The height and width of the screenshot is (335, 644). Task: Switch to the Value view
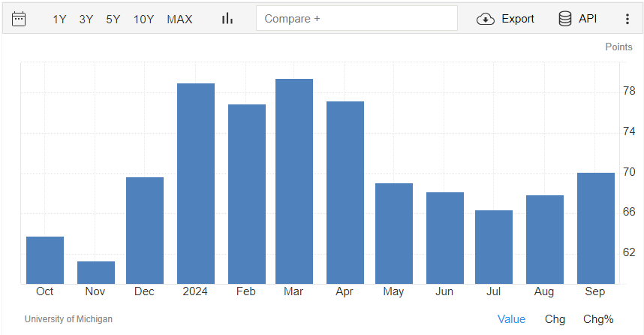pos(511,319)
